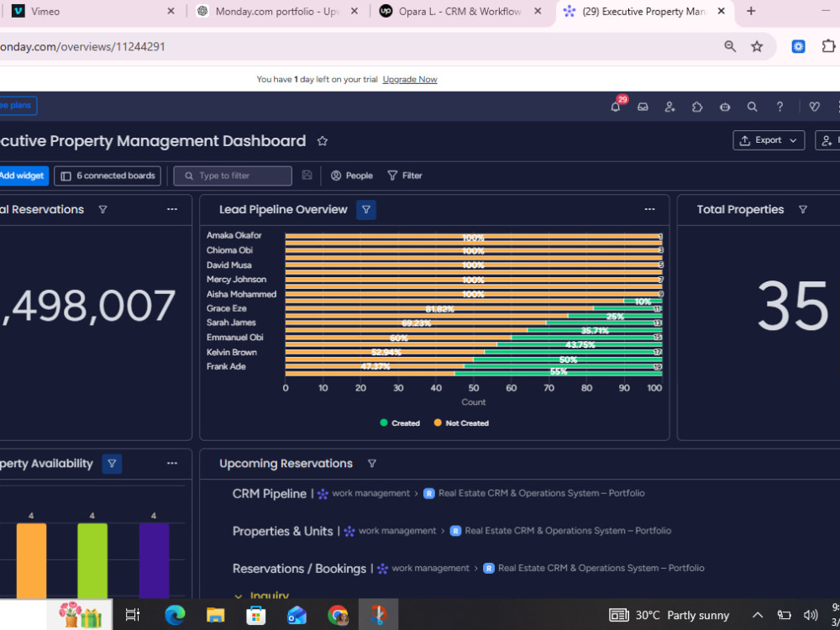
Task: Open the AI assistant robot icon
Action: [725, 107]
